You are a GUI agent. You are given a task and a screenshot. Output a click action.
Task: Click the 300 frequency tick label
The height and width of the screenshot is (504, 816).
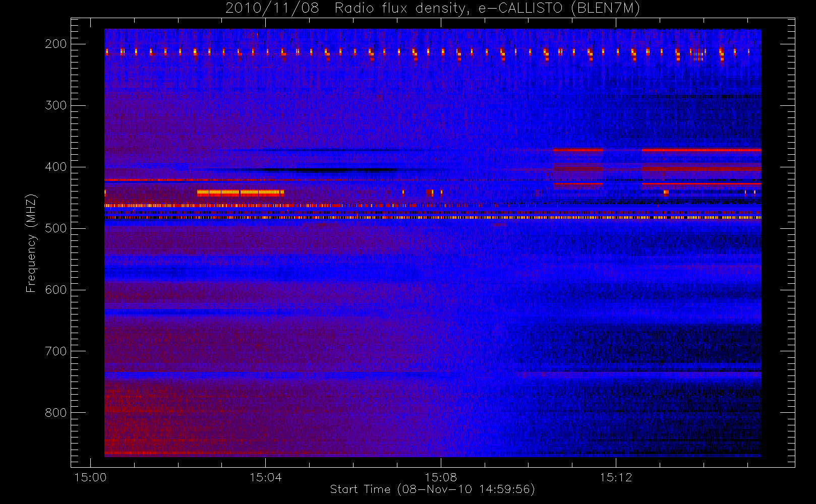click(x=56, y=105)
